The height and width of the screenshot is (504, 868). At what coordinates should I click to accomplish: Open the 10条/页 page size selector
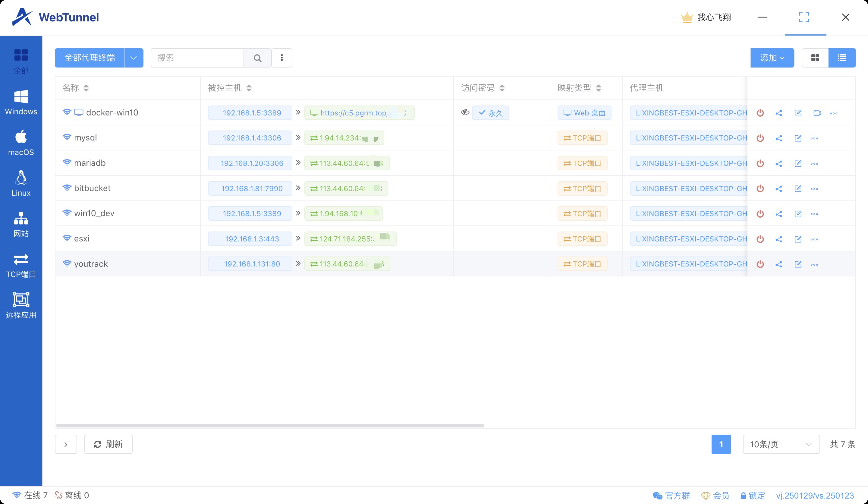tap(781, 444)
